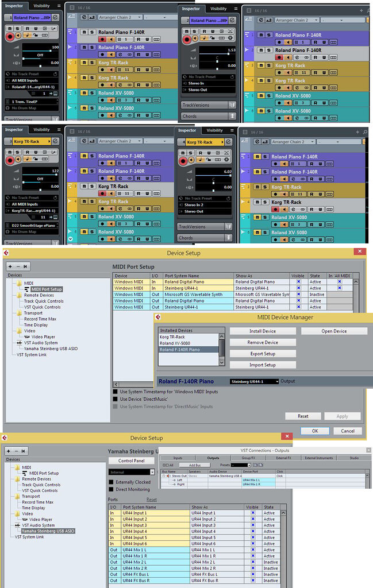Enable Write automation on highlighted Korg track 4

pyautogui.click(x=320, y=209)
